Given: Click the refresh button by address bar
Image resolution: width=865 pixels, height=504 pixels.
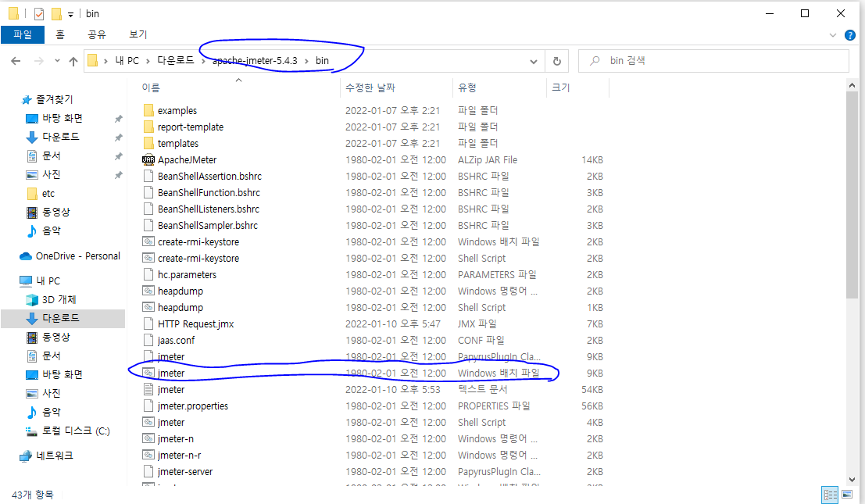Looking at the screenshot, I should 557,61.
